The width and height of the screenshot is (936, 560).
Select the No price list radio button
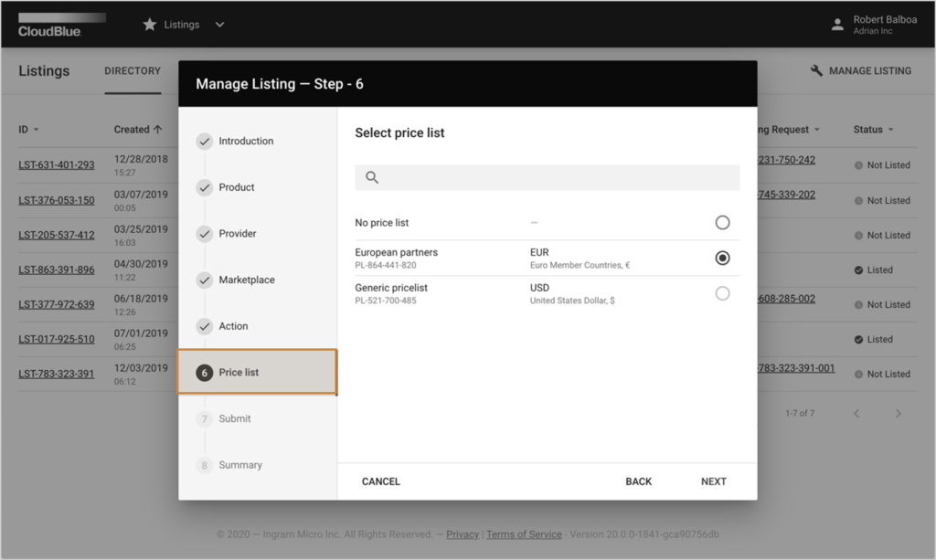click(722, 222)
